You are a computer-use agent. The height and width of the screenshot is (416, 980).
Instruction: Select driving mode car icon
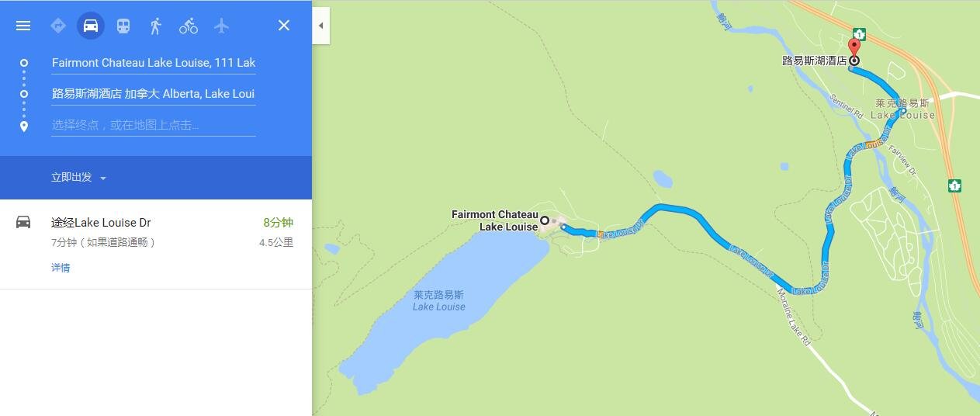coord(91,26)
